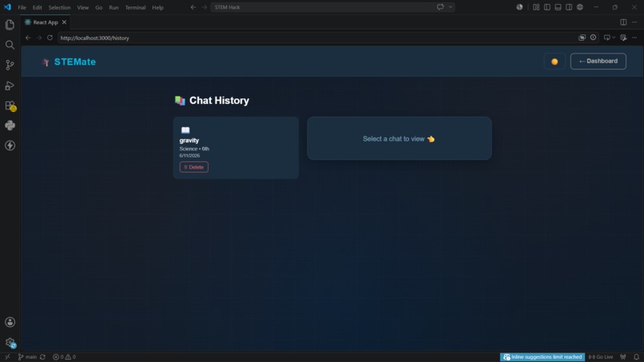The height and width of the screenshot is (362, 644).
Task: Click the book icon on gravity card
Action: click(185, 130)
